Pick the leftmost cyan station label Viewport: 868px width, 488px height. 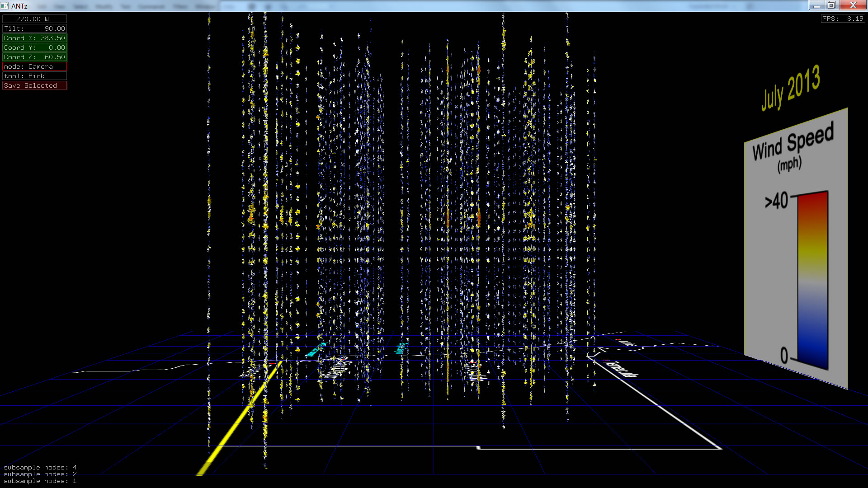tap(316, 349)
